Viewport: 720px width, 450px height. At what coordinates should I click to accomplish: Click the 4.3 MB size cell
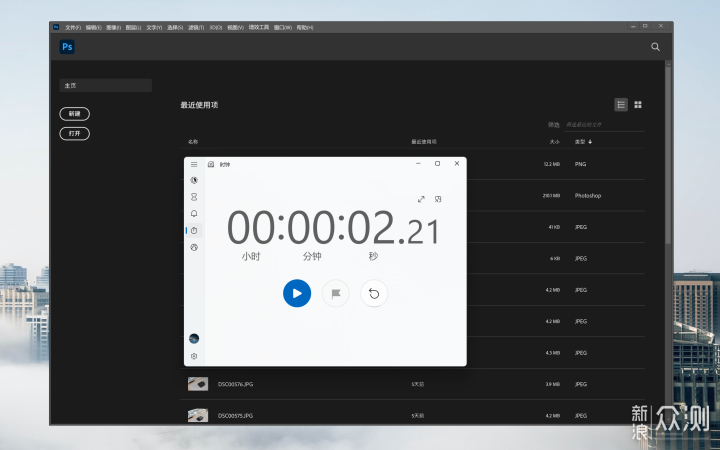(552, 353)
